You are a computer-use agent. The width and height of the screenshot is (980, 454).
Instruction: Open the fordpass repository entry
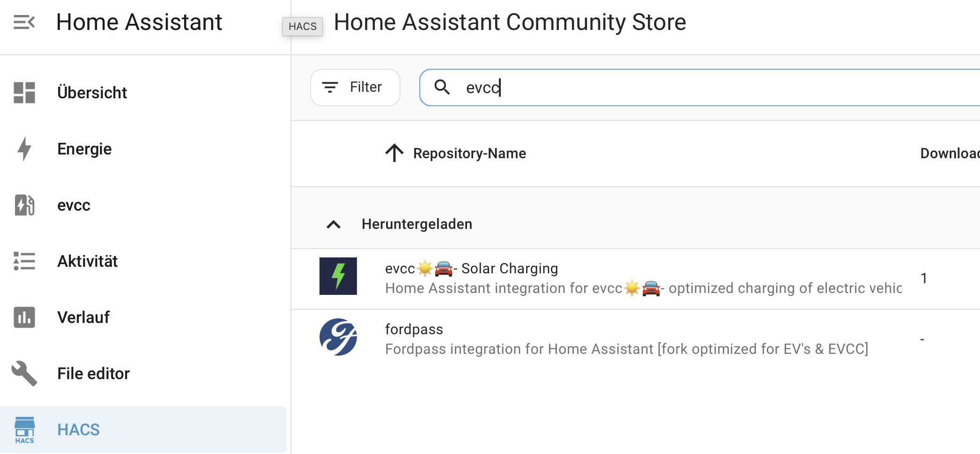(414, 330)
